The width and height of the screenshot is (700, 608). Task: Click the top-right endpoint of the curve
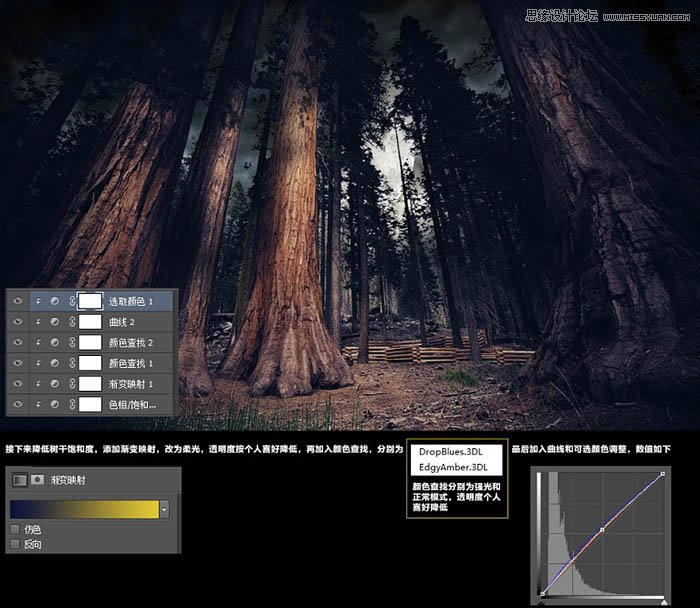coord(662,474)
